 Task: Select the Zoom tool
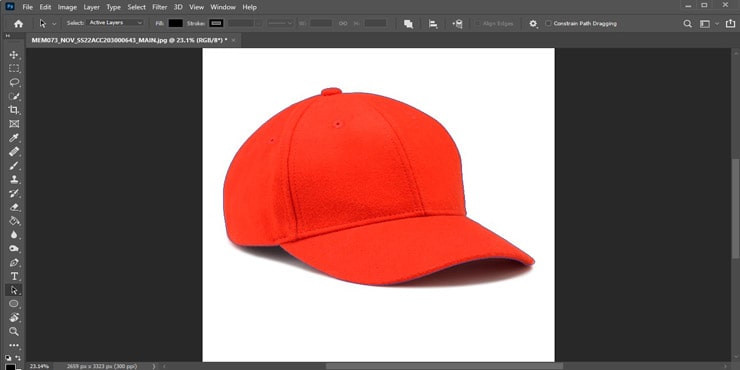pos(14,331)
